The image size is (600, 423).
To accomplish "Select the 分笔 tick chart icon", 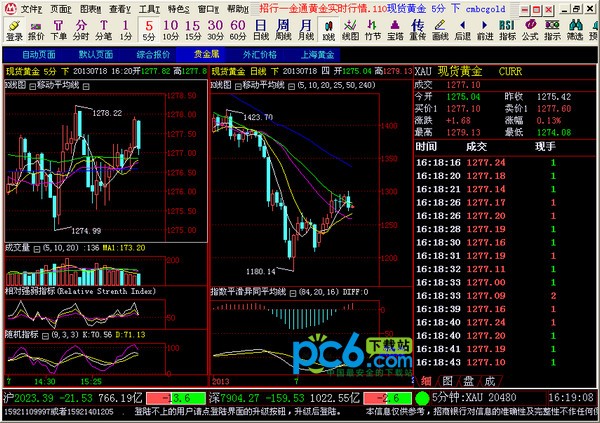I will [103, 30].
